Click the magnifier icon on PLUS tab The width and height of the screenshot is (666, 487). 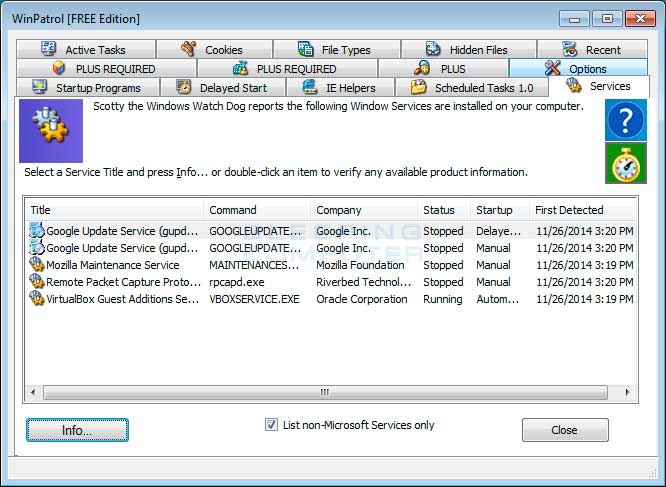(422, 68)
